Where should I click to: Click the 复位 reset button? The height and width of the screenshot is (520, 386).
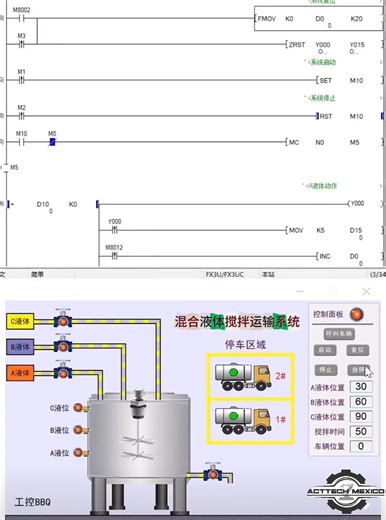click(x=358, y=350)
